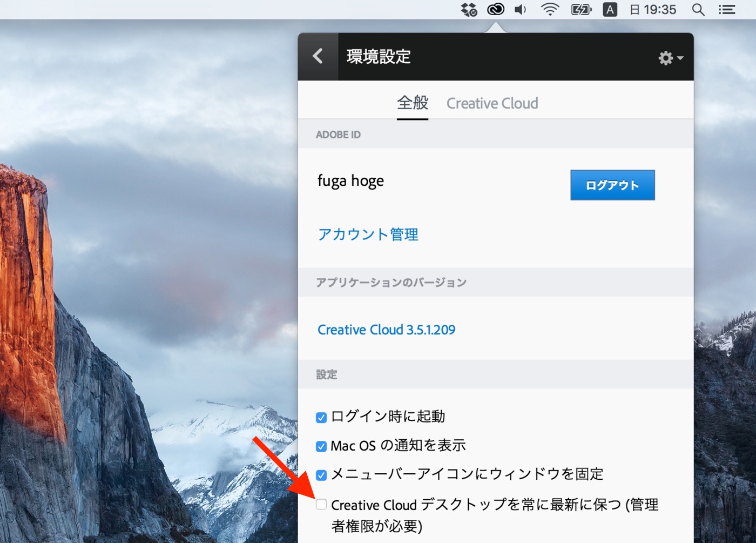Click the Creative Cloud menu bar icon
The width and height of the screenshot is (756, 543).
495,10
